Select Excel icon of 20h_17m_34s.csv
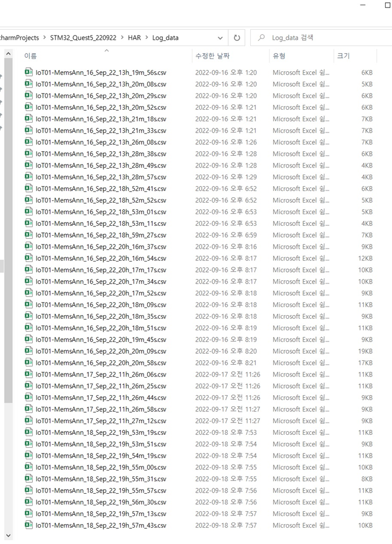The height and width of the screenshot is (544, 392). pos(29,281)
